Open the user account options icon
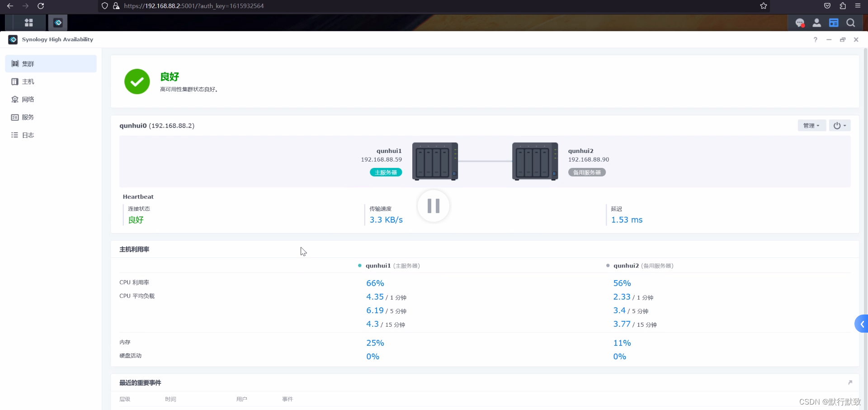The width and height of the screenshot is (868, 410). coord(816,23)
